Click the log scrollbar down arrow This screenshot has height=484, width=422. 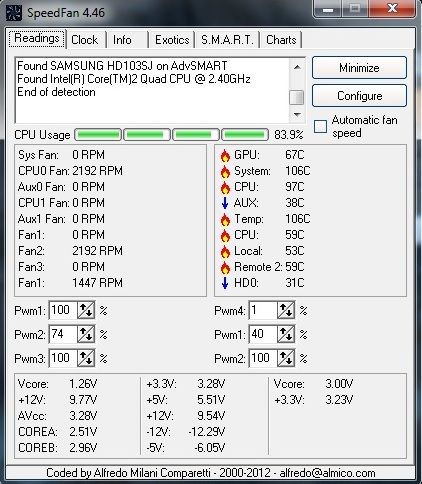[297, 115]
